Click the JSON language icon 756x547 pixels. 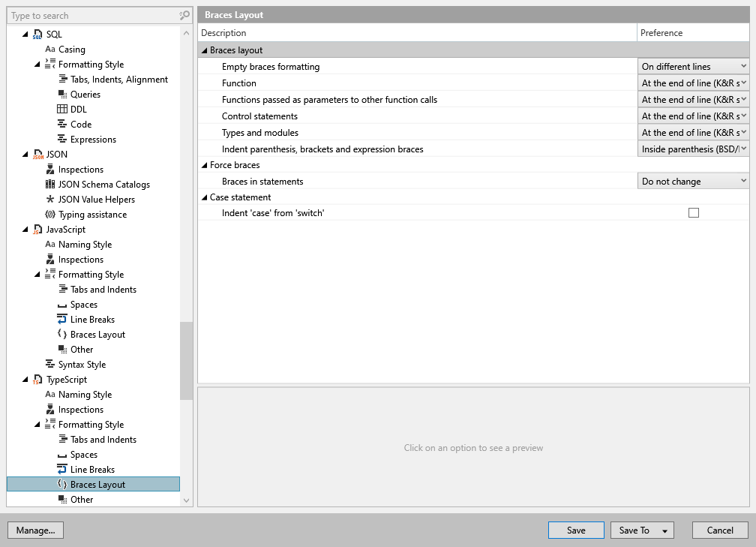point(37,155)
